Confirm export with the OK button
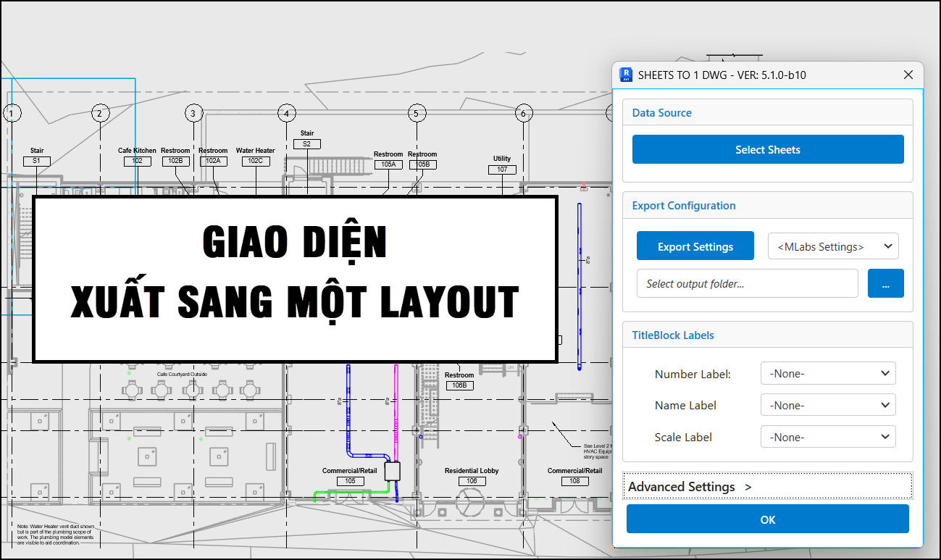Image resolution: width=941 pixels, height=560 pixels. 767,519
